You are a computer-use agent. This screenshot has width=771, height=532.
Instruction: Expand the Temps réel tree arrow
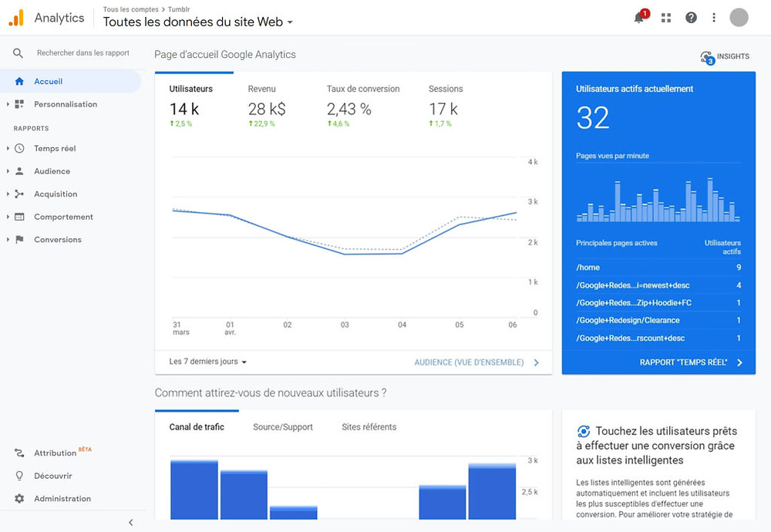click(x=8, y=148)
